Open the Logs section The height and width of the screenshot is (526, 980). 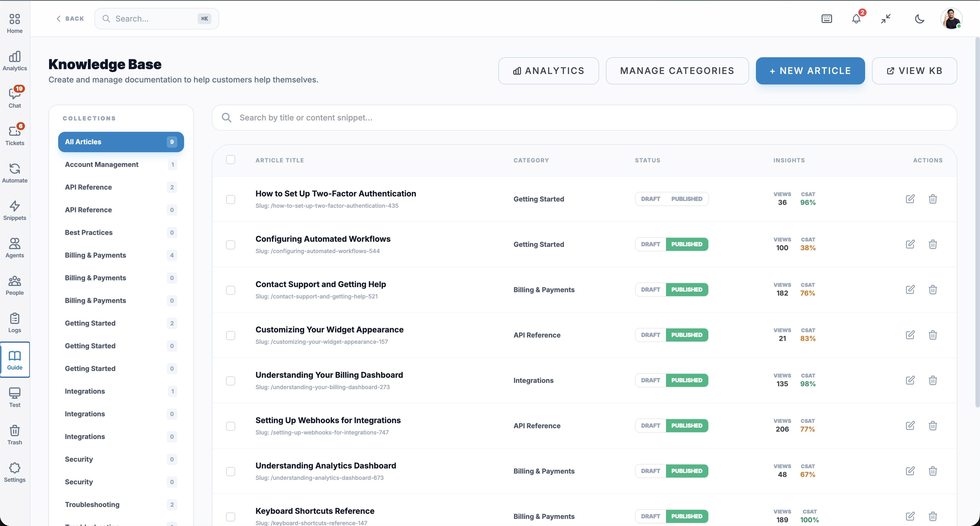(14, 323)
